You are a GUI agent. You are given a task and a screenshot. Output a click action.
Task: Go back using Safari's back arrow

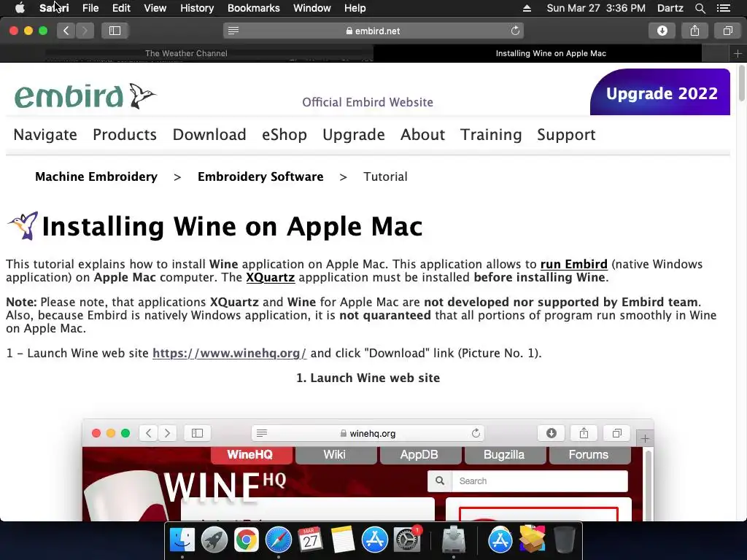coord(66,31)
